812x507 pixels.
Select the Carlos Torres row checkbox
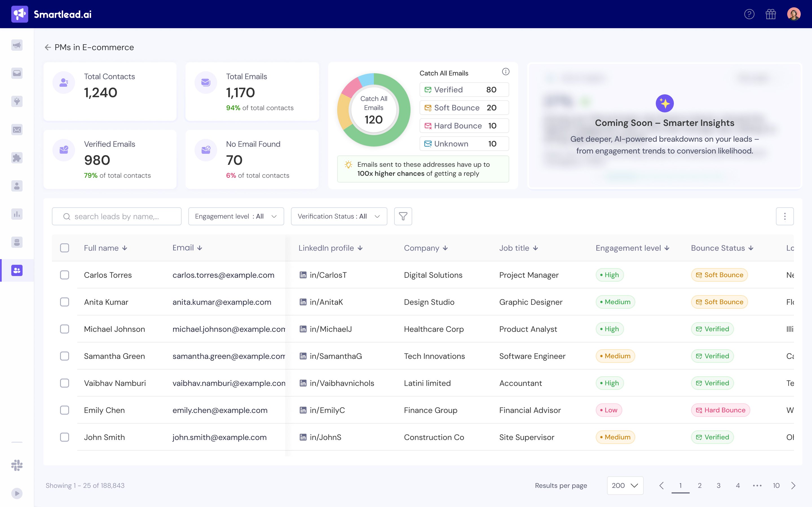pos(64,275)
